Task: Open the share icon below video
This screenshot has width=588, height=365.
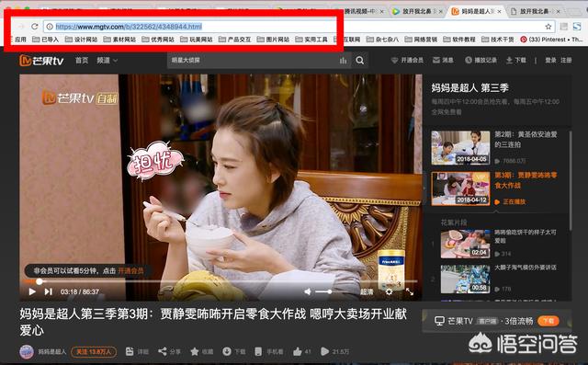Action: (163, 351)
